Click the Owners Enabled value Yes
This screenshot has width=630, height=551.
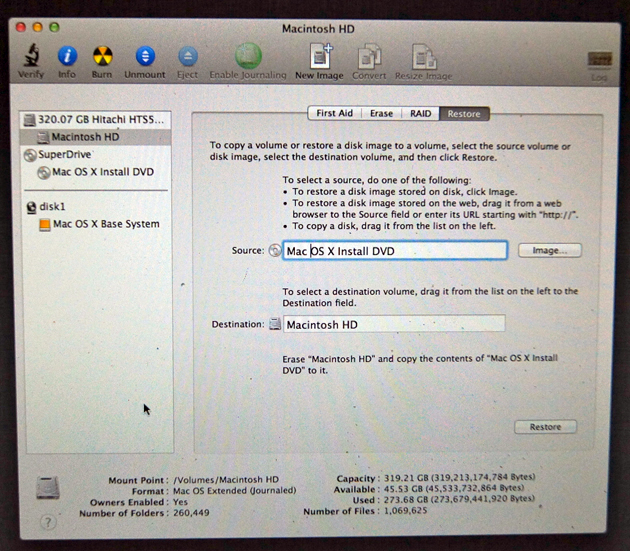point(180,502)
